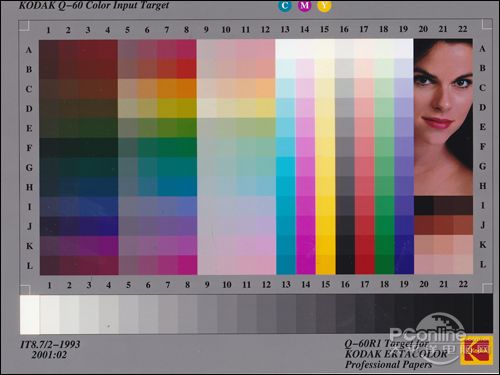Click the red and yellow Kodak logo
Screen dimensions: 500x375
[x=477, y=350]
